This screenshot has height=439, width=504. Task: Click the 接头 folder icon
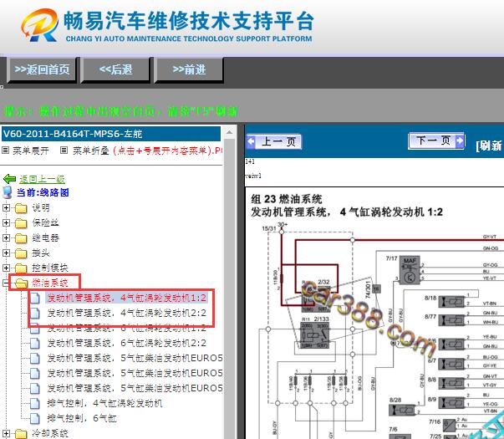coord(21,253)
